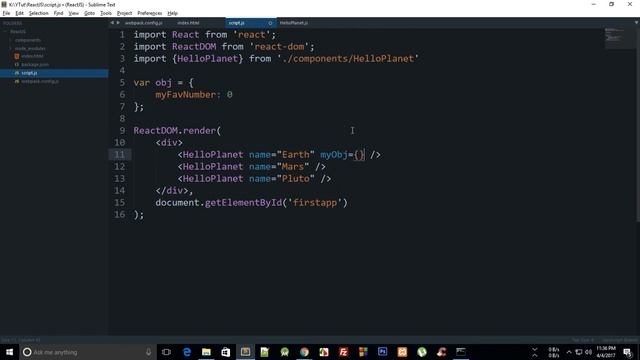Switch to the index.html tab
Screen dimensions: 640x360
pyautogui.click(x=189, y=23)
